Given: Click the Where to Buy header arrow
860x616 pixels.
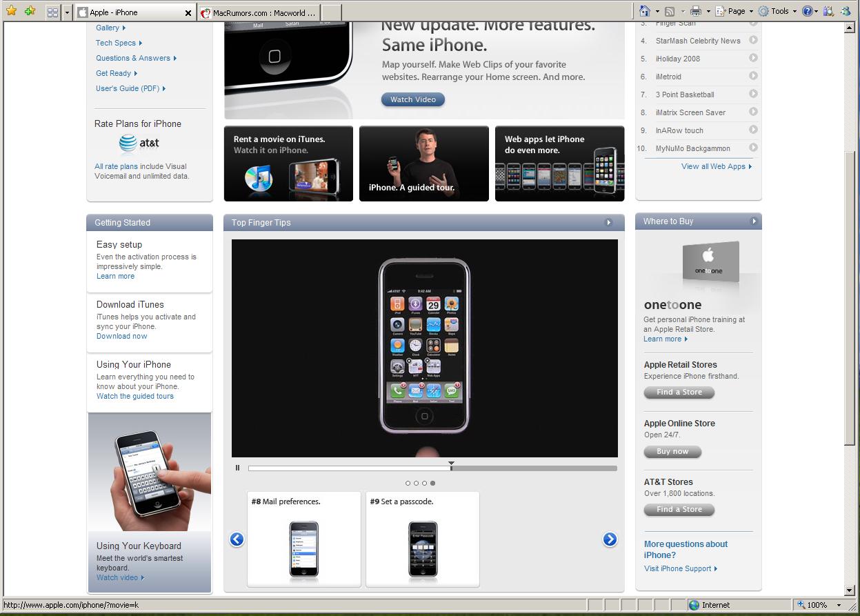Looking at the screenshot, I should click(x=754, y=221).
